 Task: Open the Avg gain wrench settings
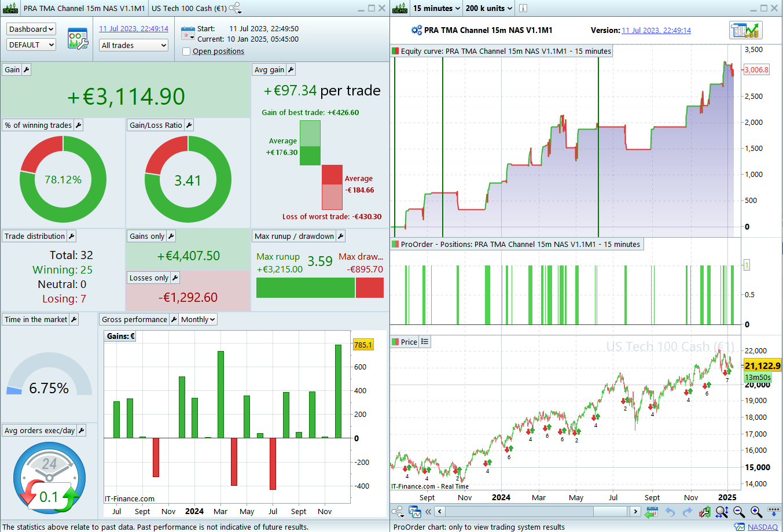click(291, 69)
